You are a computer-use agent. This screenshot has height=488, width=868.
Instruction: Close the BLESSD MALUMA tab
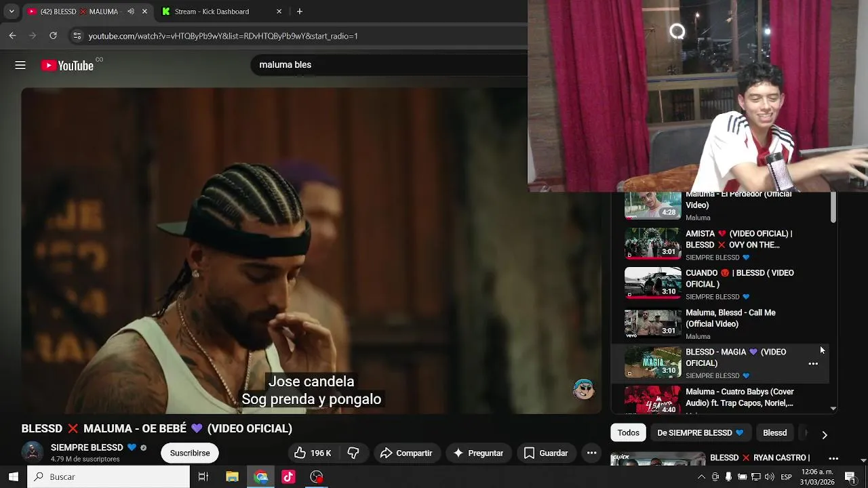[x=144, y=12]
